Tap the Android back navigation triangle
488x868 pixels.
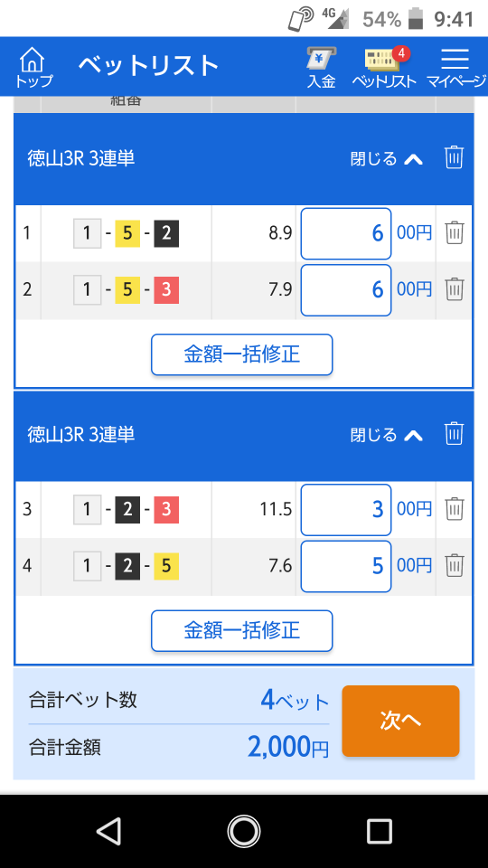click(x=108, y=831)
